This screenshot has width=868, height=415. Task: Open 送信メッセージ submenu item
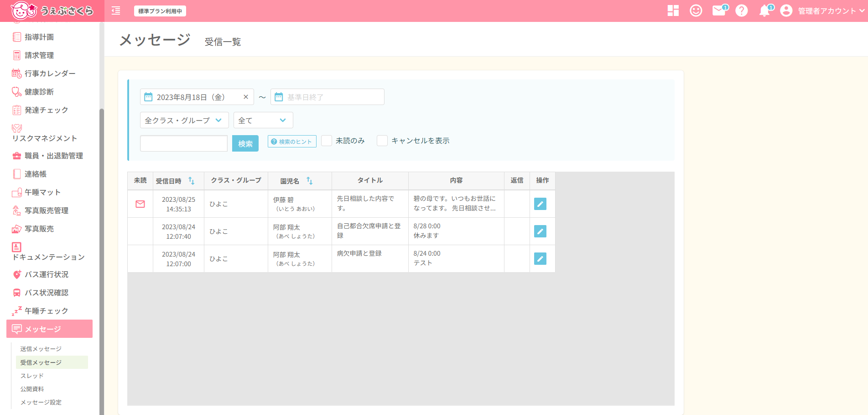(x=41, y=349)
